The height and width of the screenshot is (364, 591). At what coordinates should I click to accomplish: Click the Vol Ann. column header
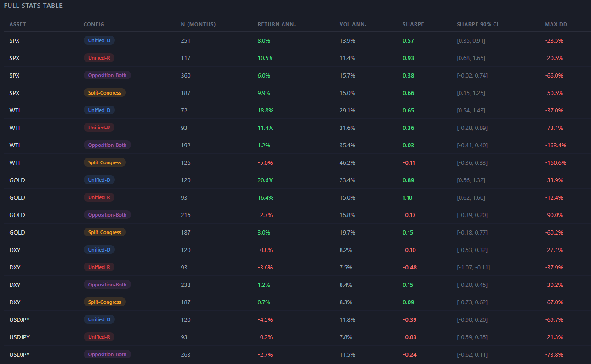(x=353, y=24)
